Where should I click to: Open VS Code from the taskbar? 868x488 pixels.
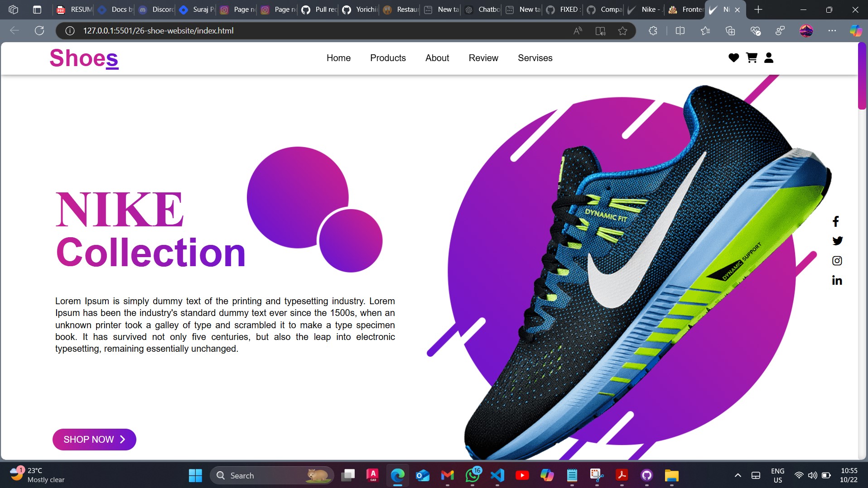click(x=497, y=475)
